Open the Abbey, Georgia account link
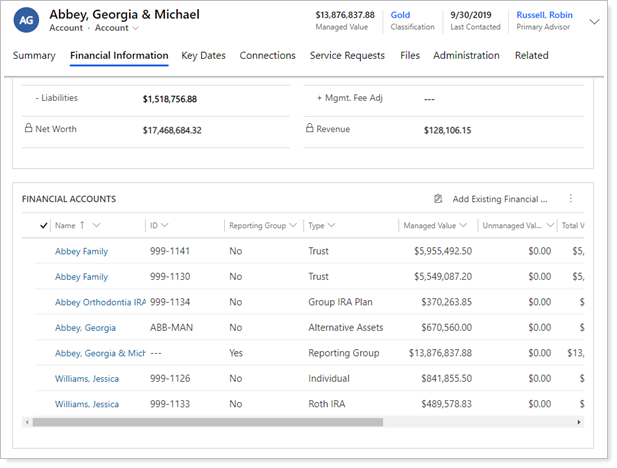Screen dimensions: 617x468 tap(85, 328)
